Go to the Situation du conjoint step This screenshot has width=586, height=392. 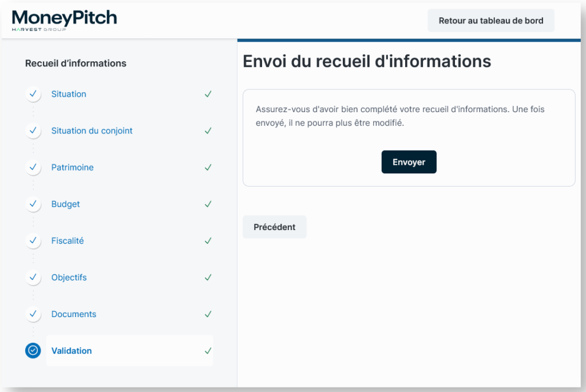[92, 130]
